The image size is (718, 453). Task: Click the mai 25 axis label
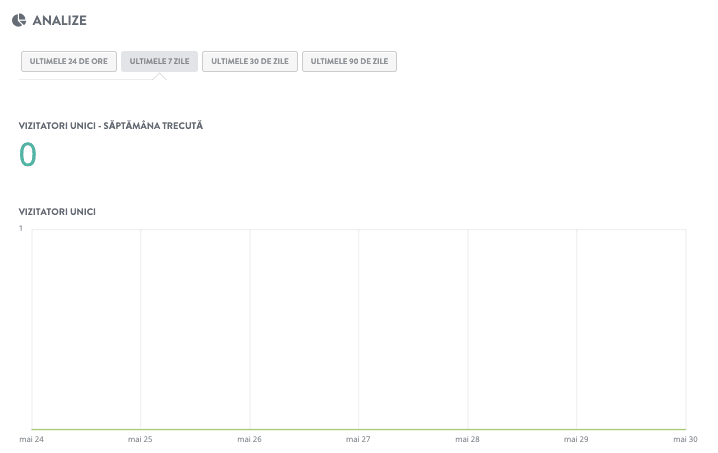(x=140, y=439)
